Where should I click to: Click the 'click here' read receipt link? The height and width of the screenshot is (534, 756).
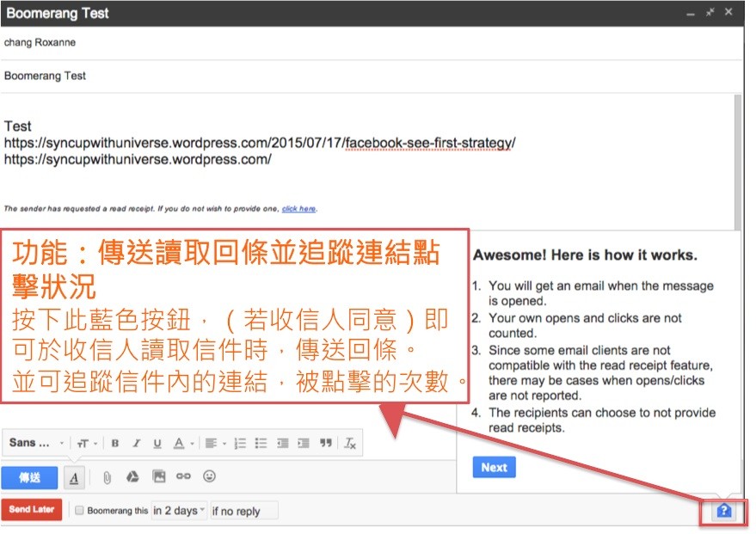298,209
